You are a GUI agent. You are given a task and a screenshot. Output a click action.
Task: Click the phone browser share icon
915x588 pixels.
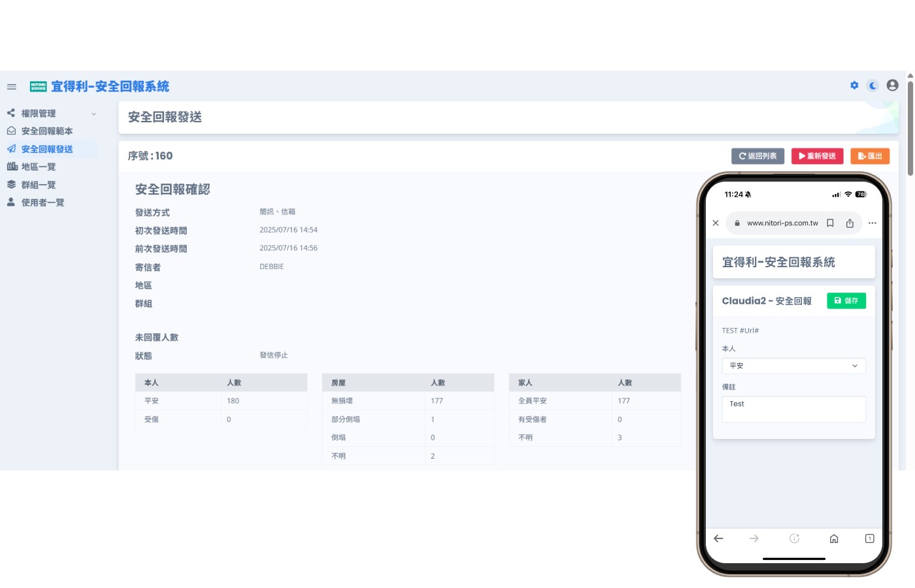point(850,223)
